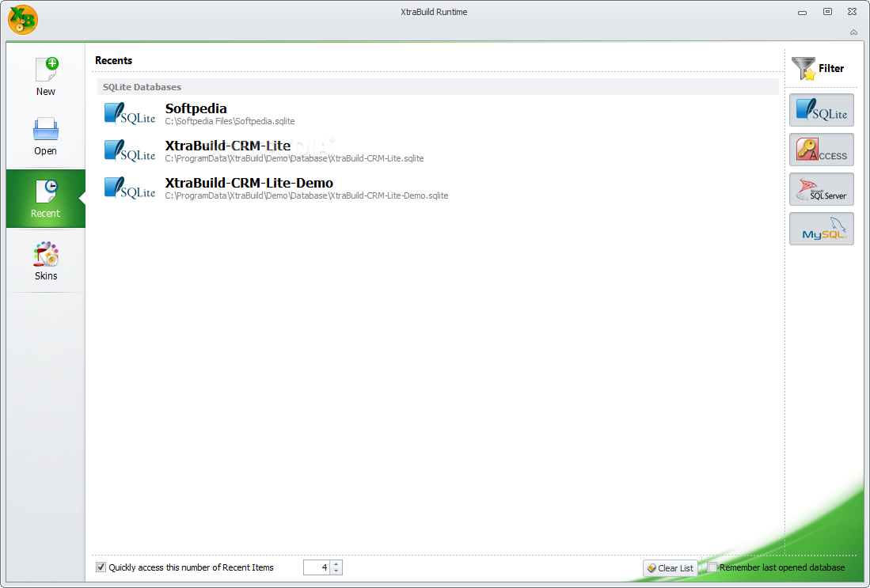The image size is (870, 588).
Task: Select the Recent tab in sidebar
Action: coord(45,199)
